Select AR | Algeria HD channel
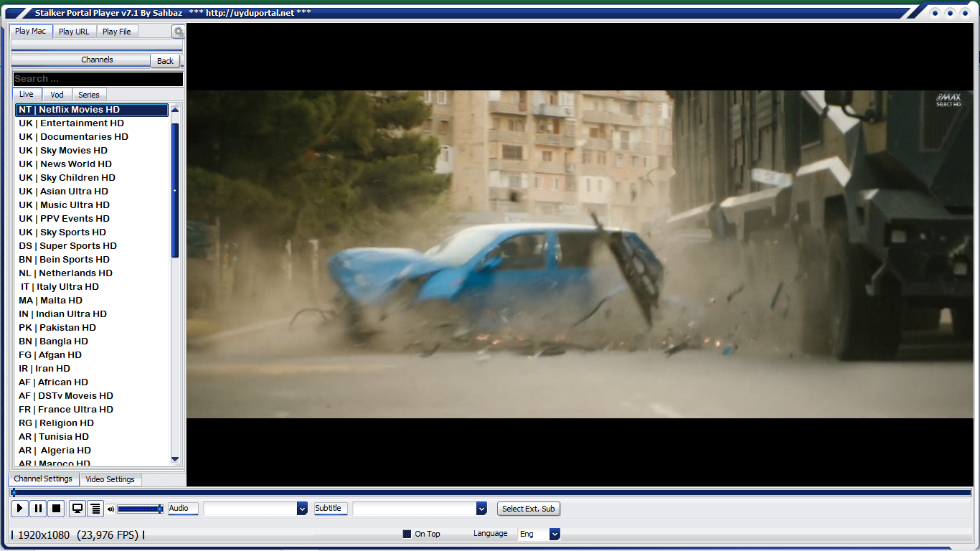Image resolution: width=980 pixels, height=551 pixels. click(92, 451)
